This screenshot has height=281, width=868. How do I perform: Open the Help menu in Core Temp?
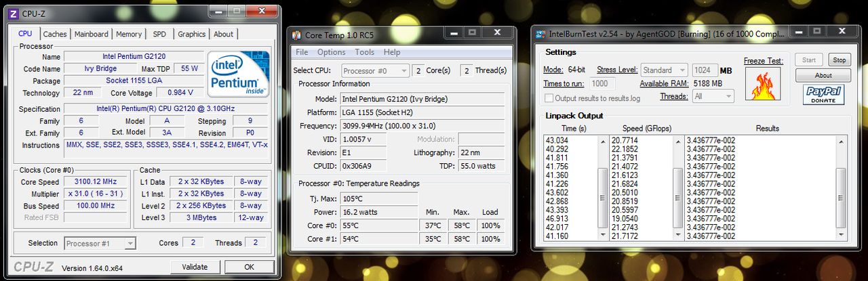(392, 52)
